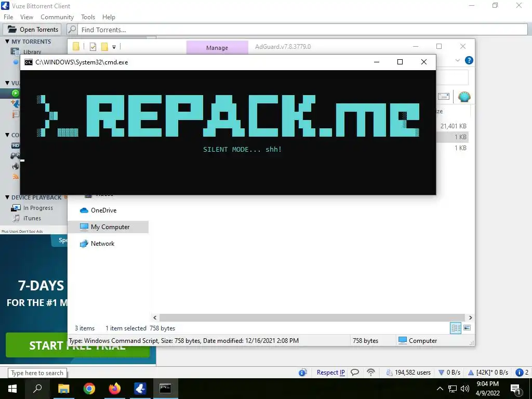Collapse the DEVICE PLAYBACK sidebar section
The height and width of the screenshot is (399, 532).
[7, 197]
